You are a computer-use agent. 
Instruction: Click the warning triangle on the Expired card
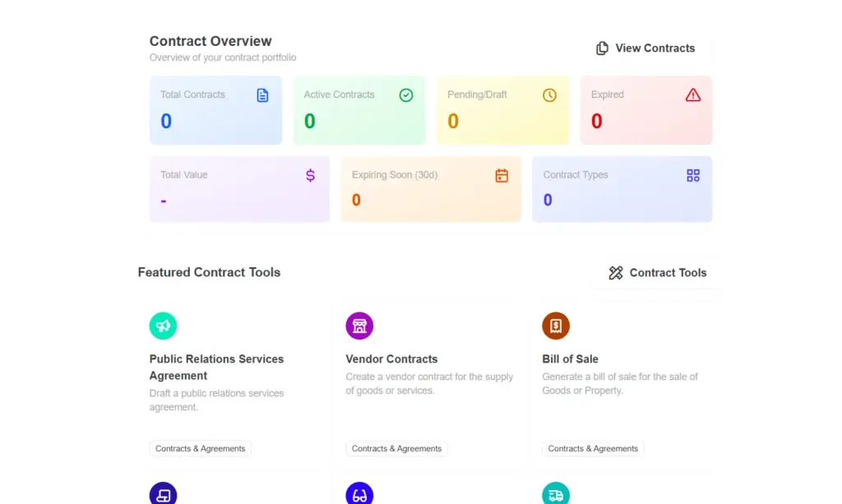pos(692,95)
